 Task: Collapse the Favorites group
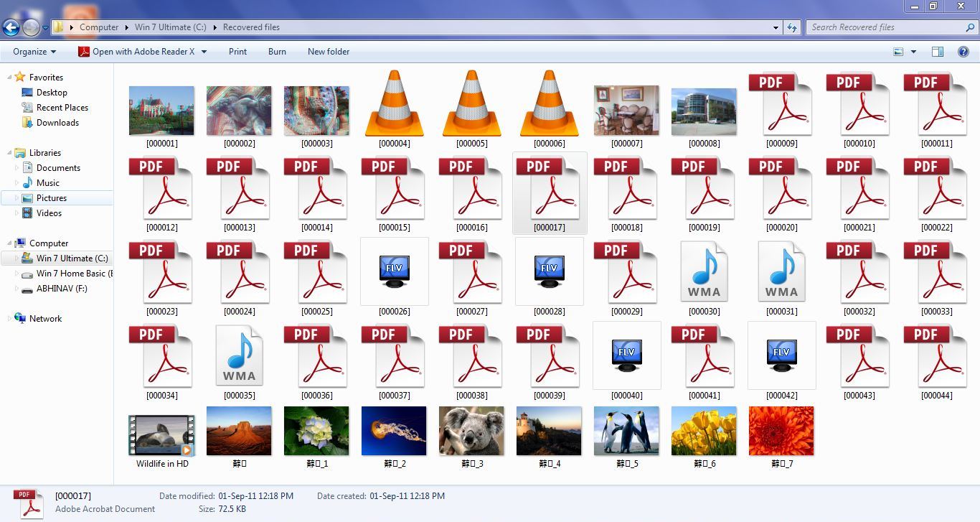point(9,77)
